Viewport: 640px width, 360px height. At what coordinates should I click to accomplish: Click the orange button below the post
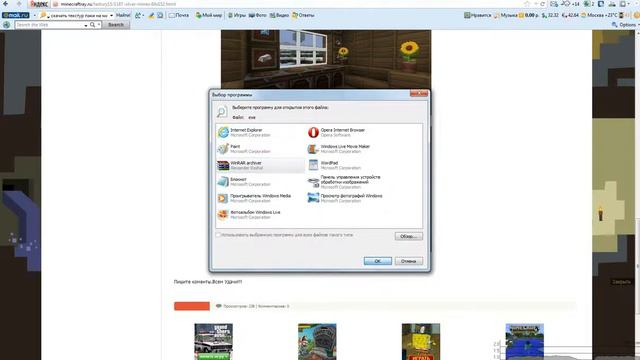(x=192, y=306)
